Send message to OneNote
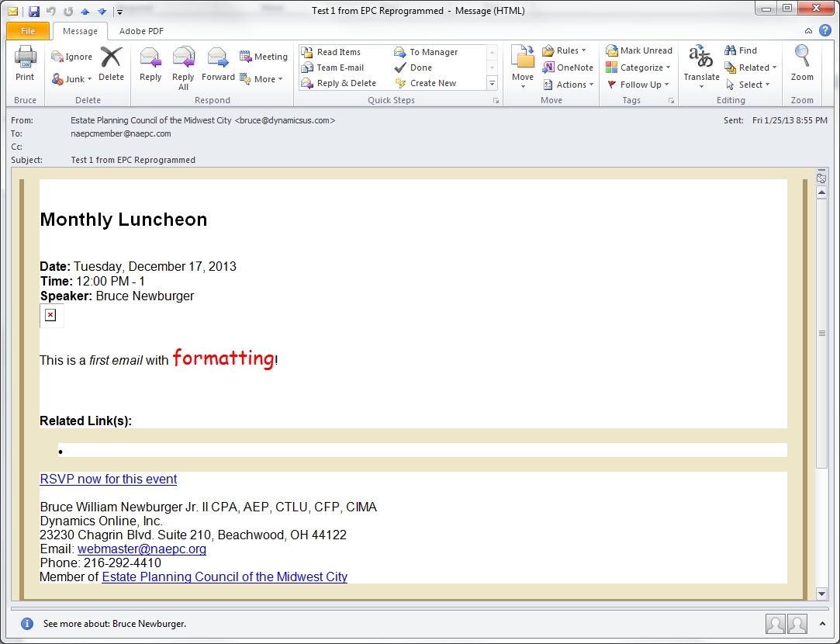This screenshot has height=644, width=840. [x=568, y=68]
